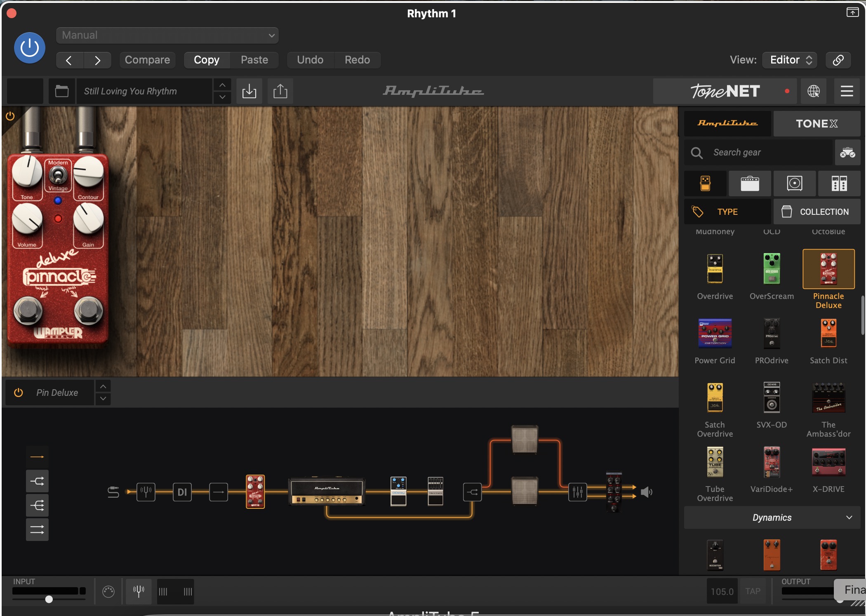Select the VariDiode+ pedal
This screenshot has height=616, width=866.
(x=772, y=462)
